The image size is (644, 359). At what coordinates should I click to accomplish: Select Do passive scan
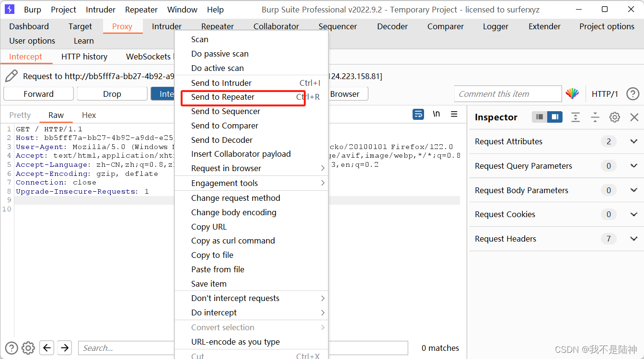click(252, 54)
